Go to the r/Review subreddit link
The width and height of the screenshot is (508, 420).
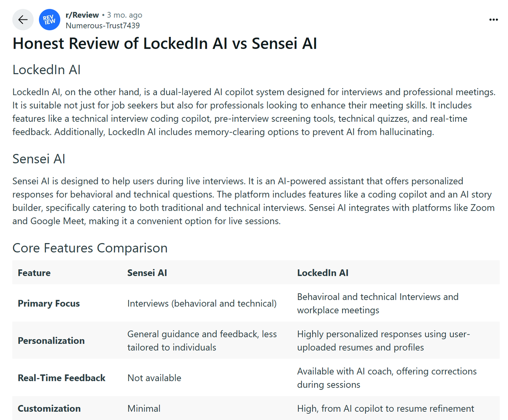[82, 15]
